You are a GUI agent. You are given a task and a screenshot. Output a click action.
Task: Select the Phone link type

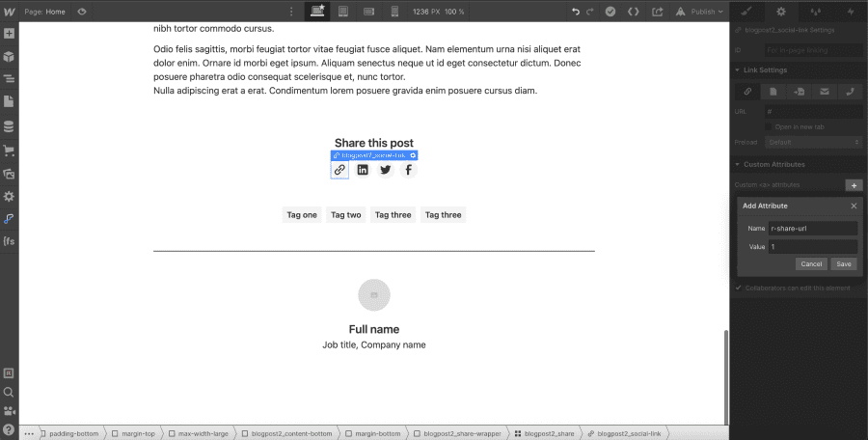click(850, 92)
